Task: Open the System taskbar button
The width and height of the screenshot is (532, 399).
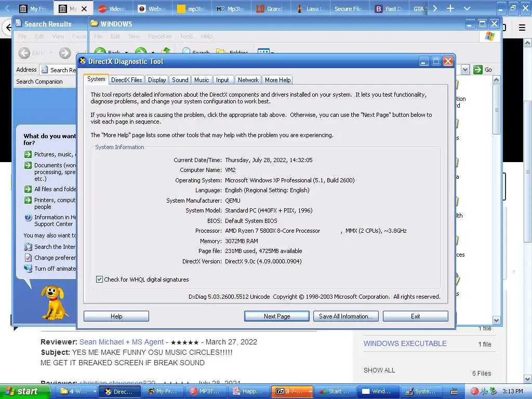Action: [421, 391]
